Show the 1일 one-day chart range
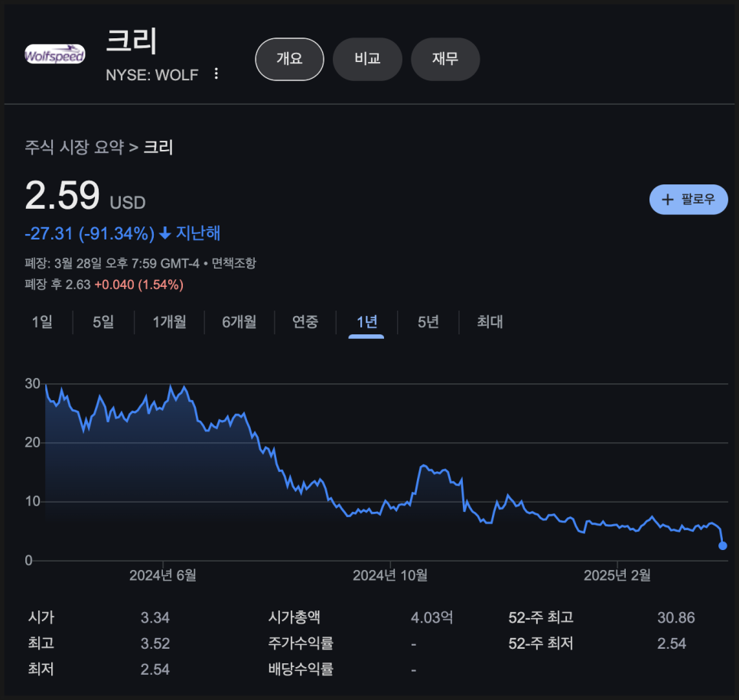 click(x=42, y=322)
